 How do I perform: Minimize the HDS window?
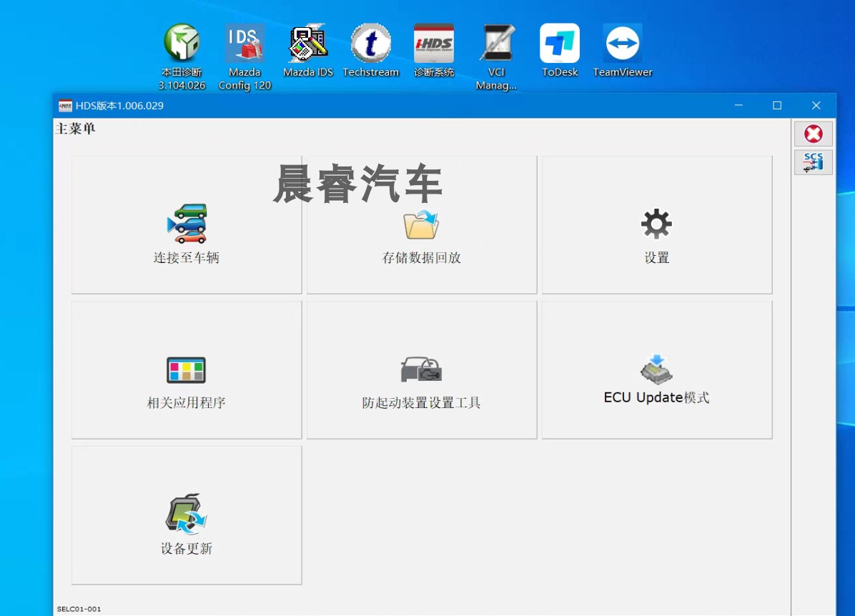pos(738,105)
